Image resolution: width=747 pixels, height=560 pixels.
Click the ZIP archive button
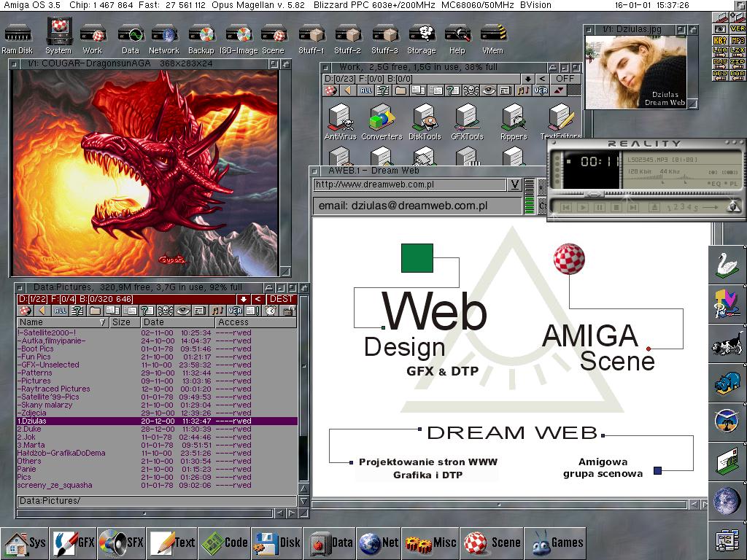738,64
